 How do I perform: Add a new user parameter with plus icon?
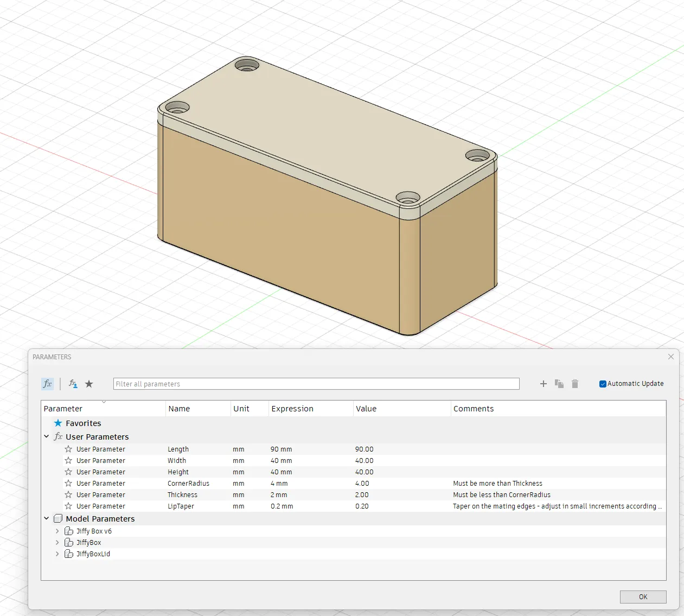click(x=543, y=384)
